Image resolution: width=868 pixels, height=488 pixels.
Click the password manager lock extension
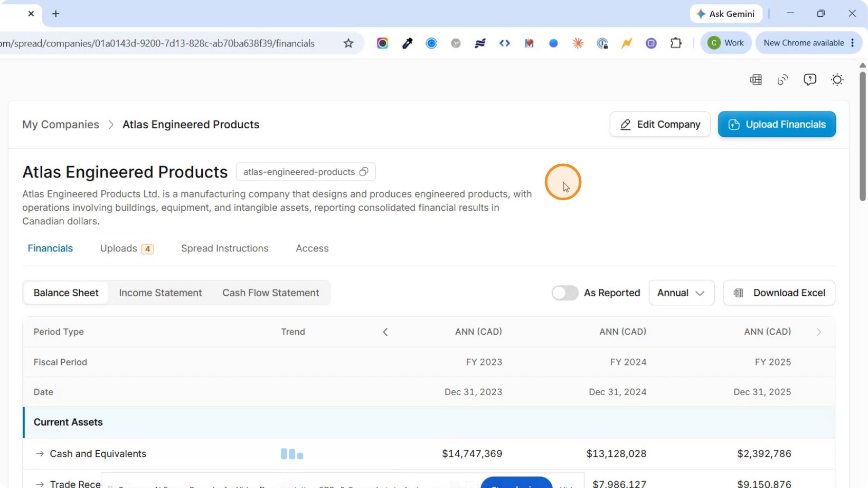[602, 43]
